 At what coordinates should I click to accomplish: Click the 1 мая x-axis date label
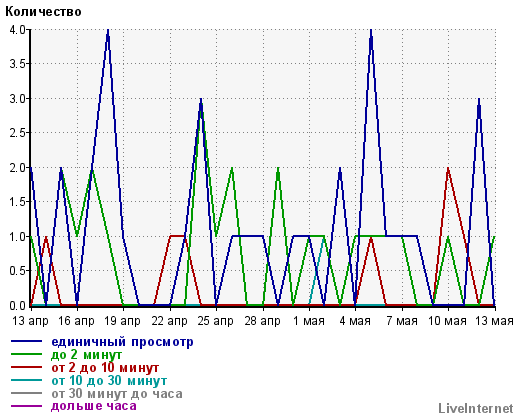pos(309,321)
